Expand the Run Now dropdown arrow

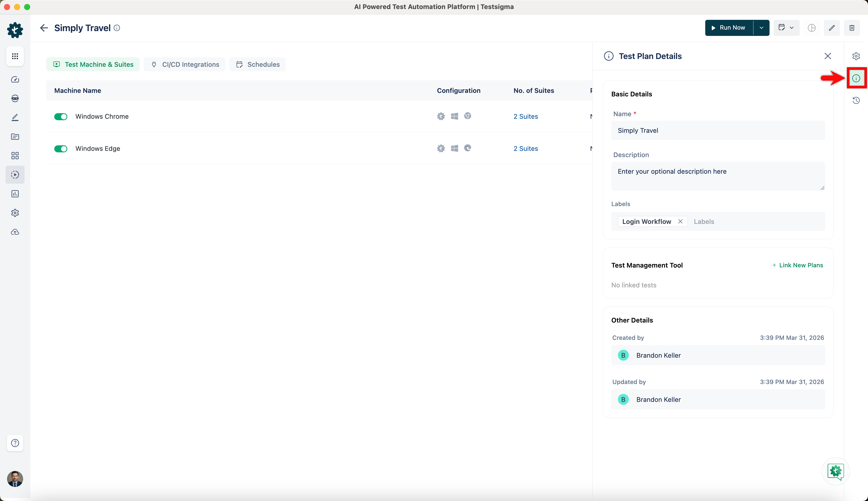click(x=761, y=28)
